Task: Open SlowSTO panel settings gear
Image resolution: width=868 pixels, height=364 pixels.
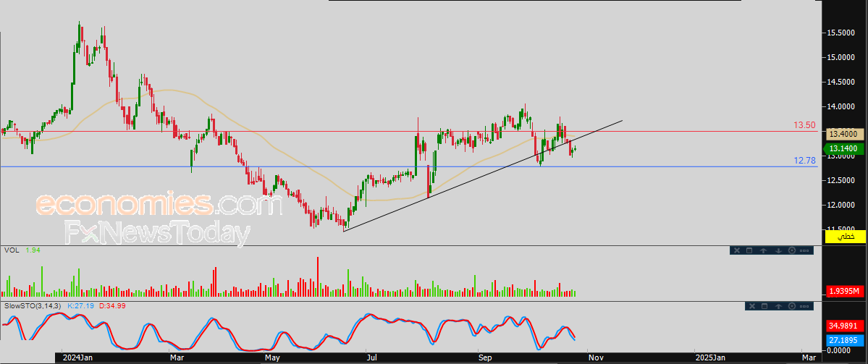Action: (x=792, y=306)
